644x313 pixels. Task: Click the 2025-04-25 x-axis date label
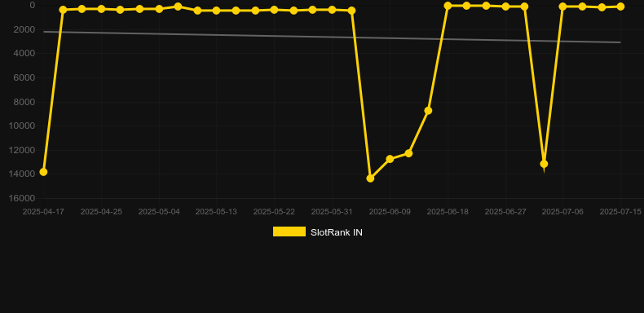(x=101, y=212)
